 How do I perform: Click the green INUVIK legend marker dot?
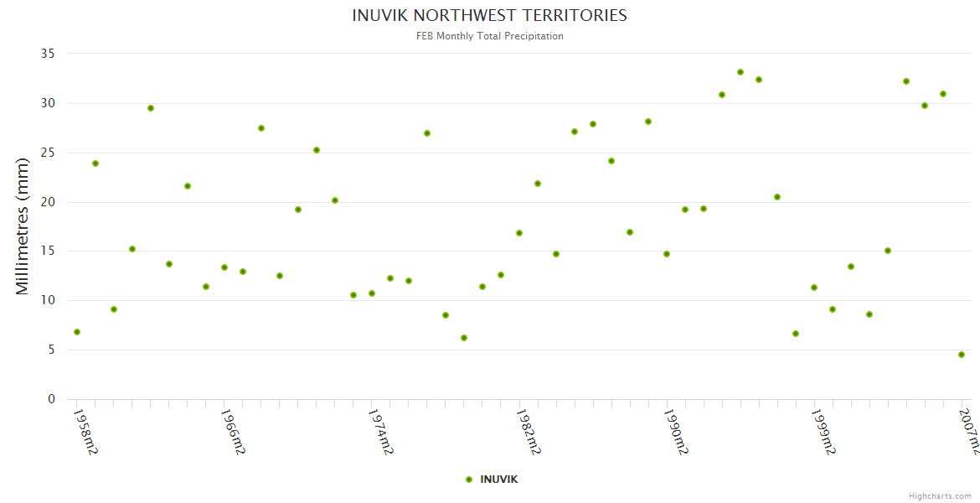click(469, 480)
